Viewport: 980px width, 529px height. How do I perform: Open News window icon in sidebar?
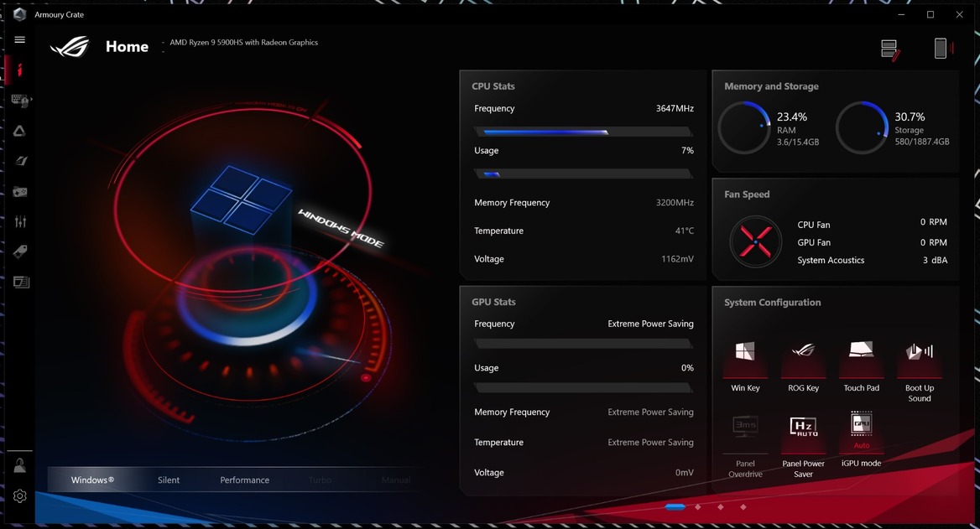coord(21,283)
